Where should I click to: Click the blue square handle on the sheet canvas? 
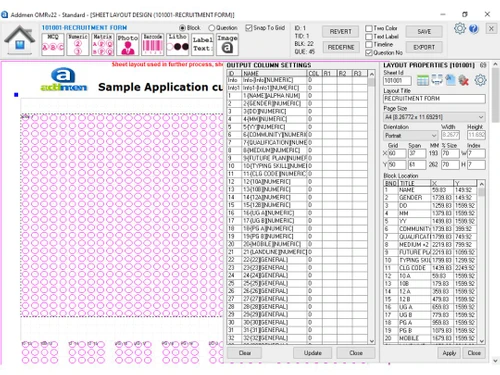pos(16,95)
